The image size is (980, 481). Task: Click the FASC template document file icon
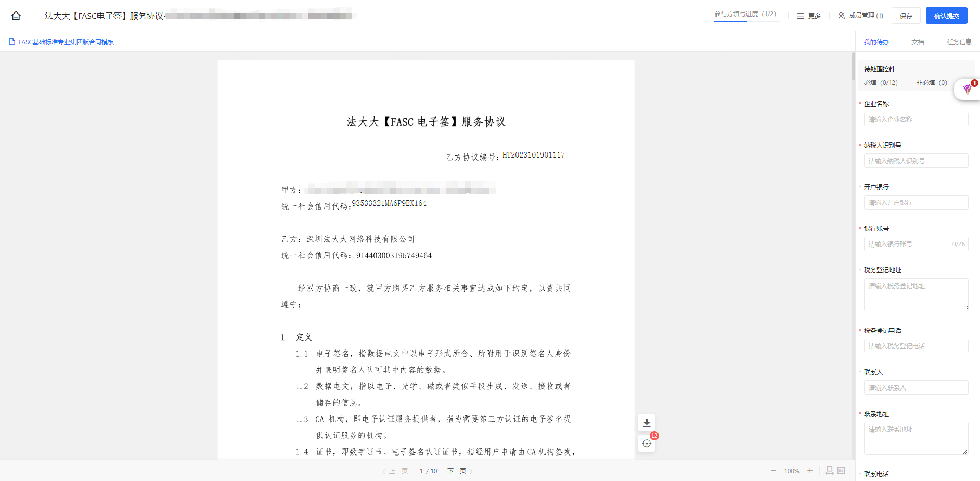tap(12, 42)
